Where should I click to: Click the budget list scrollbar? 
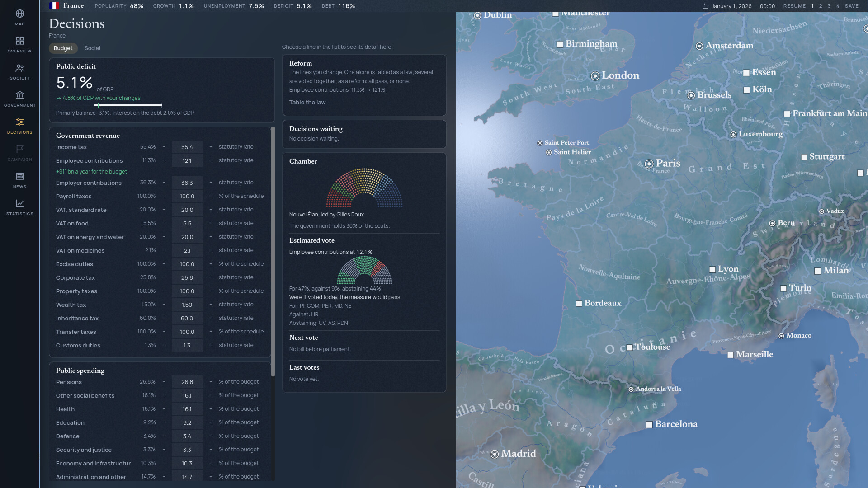point(273,252)
